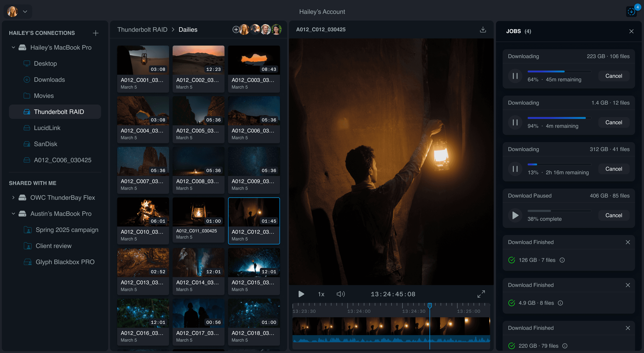Expand OWC ThunderBay Flex connection
Screen dimensions: 644x353
13,198
